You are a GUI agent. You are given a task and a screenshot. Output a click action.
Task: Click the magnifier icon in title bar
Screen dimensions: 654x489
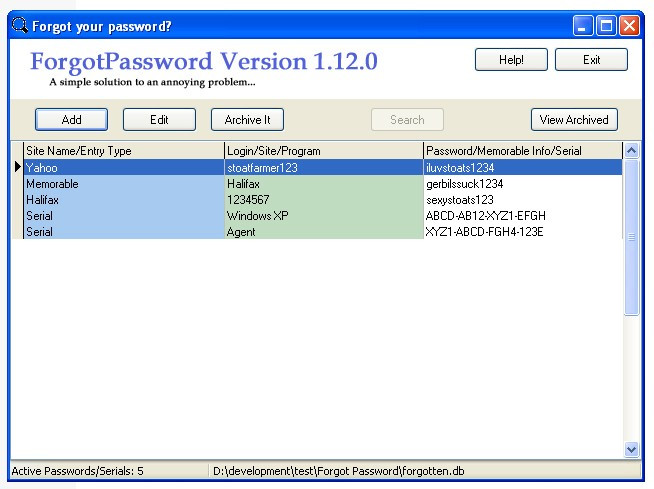coord(20,25)
